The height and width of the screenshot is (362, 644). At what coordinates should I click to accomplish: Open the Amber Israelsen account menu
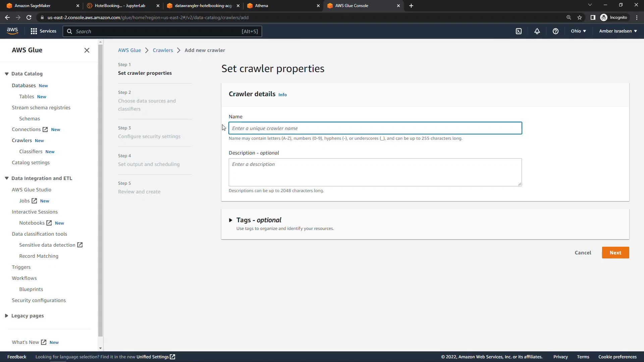point(618,31)
